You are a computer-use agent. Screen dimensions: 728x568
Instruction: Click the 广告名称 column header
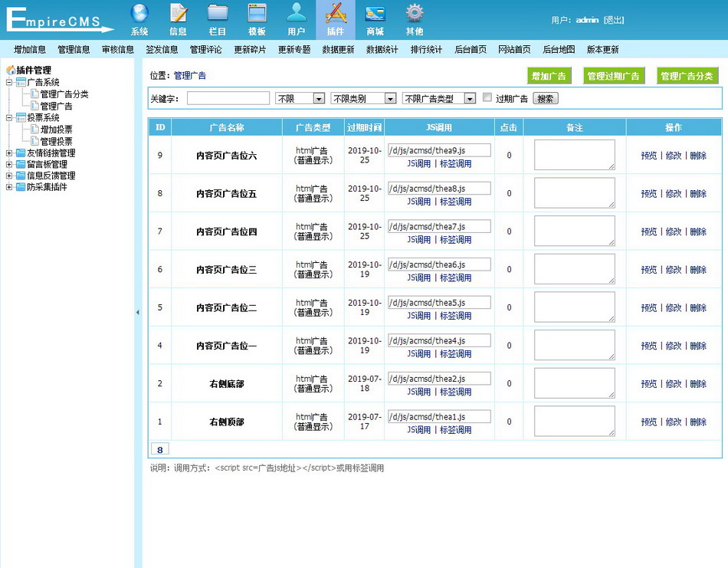click(227, 127)
